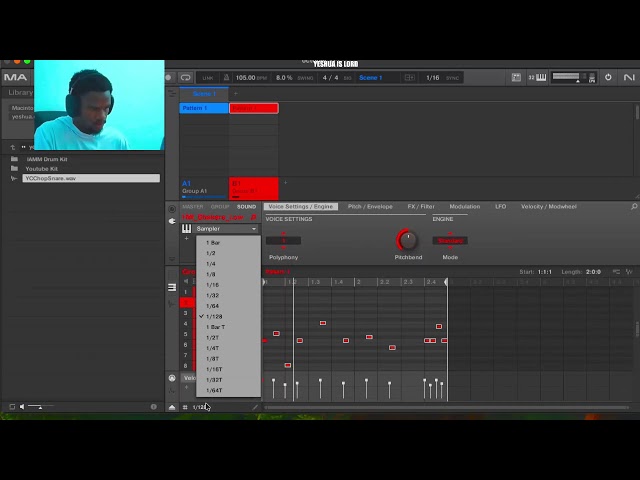Select the Scene 1 tab in arranger
The image size is (640, 480).
[x=204, y=94]
